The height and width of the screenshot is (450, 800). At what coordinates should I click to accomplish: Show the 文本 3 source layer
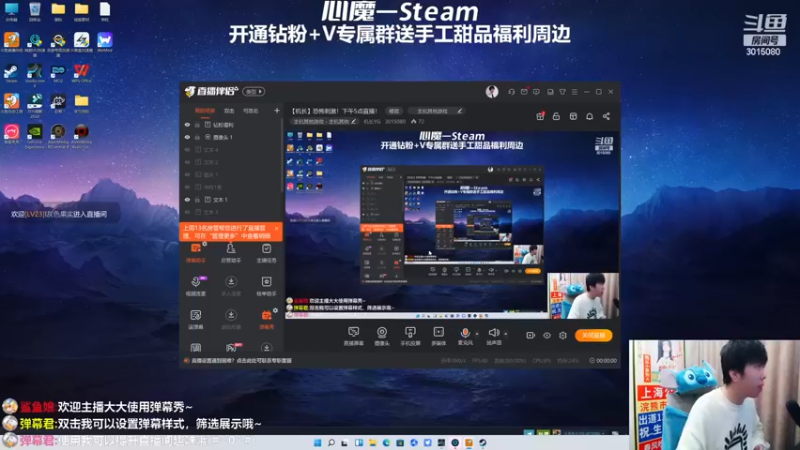tap(187, 212)
